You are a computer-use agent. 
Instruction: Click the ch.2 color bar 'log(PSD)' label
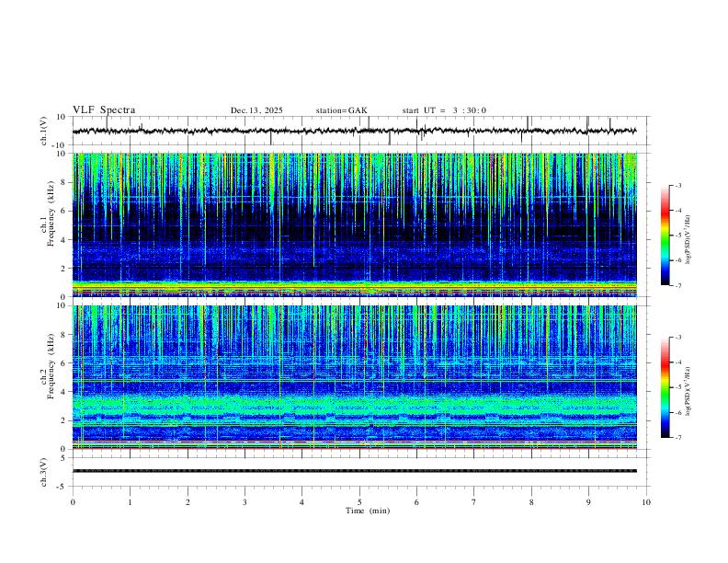(688, 392)
